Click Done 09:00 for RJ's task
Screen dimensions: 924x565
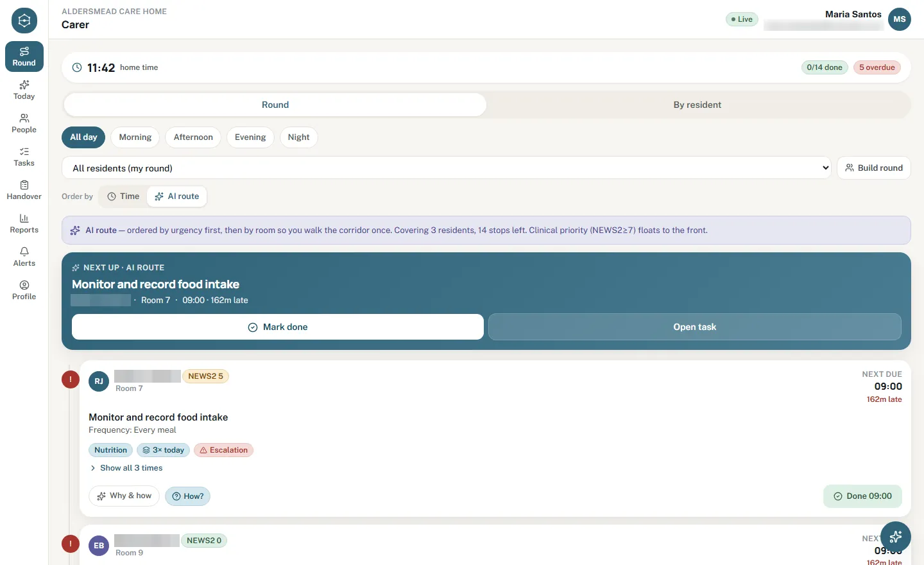point(862,496)
